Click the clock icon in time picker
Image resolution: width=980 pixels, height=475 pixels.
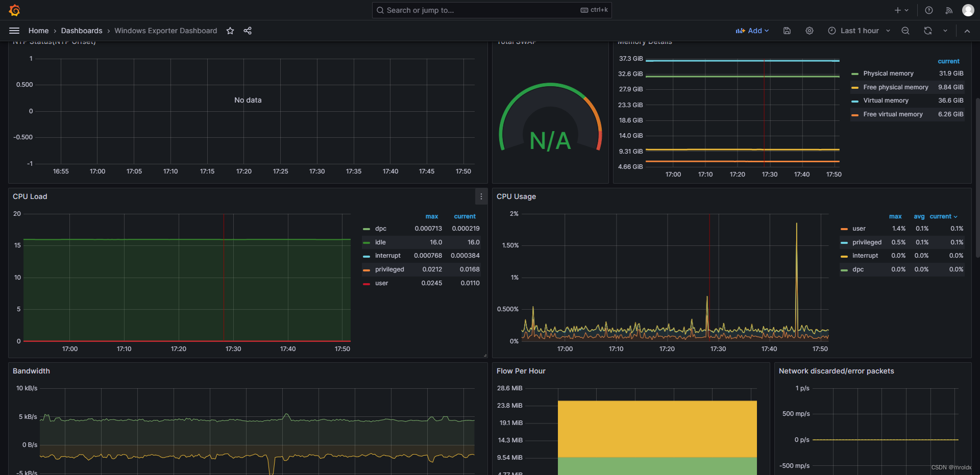832,31
